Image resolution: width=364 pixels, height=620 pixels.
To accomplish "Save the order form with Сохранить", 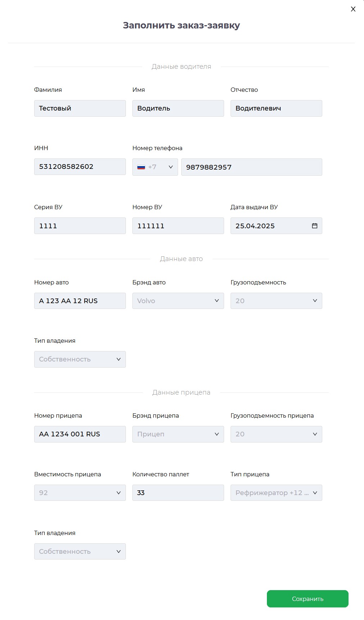I will point(308,599).
